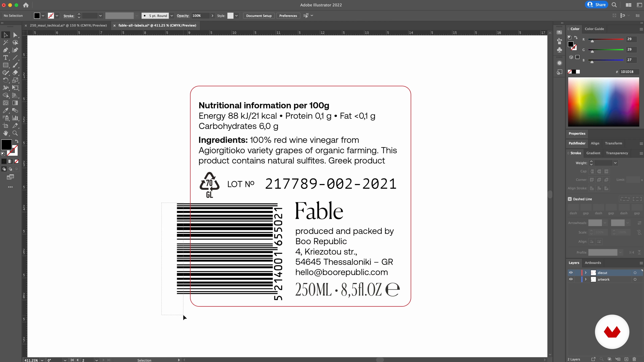Screen dimensions: 644x362
Task: Select the Scale tool
Action: pos(15,80)
